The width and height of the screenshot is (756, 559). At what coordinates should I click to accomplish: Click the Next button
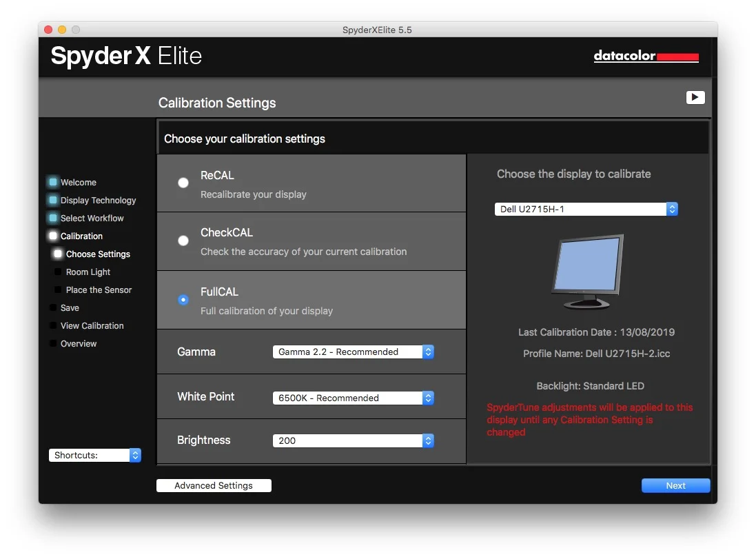point(675,486)
